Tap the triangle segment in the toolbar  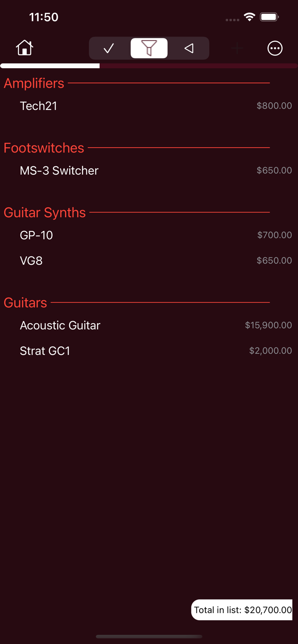188,48
